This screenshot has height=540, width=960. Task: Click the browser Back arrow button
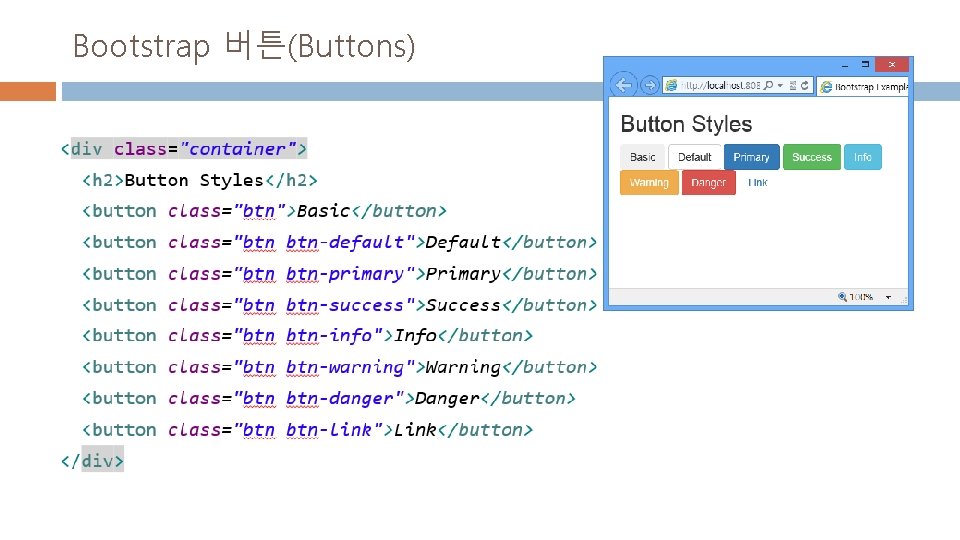pos(623,85)
